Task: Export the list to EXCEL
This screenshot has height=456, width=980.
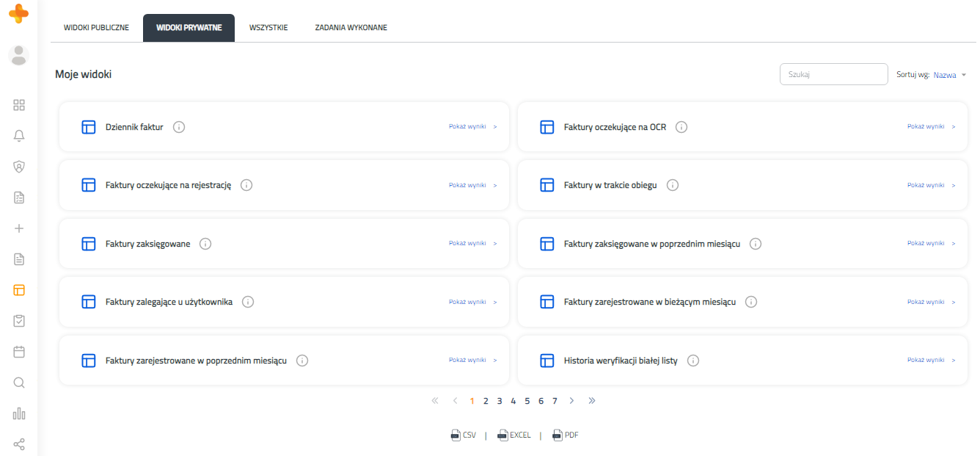Action: tap(514, 435)
